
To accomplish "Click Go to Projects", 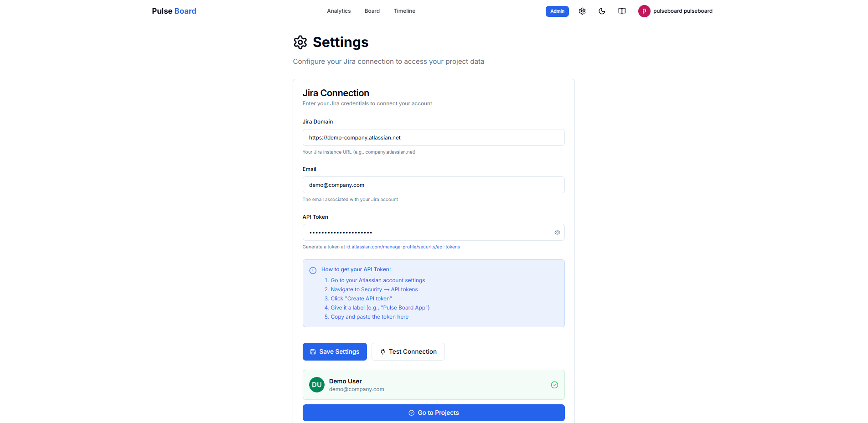I will pyautogui.click(x=433, y=413).
